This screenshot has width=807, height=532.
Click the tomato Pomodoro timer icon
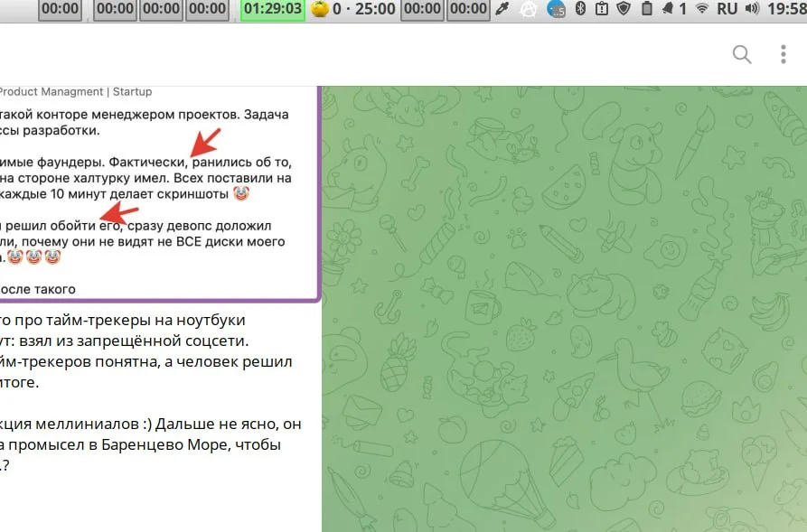[320, 9]
